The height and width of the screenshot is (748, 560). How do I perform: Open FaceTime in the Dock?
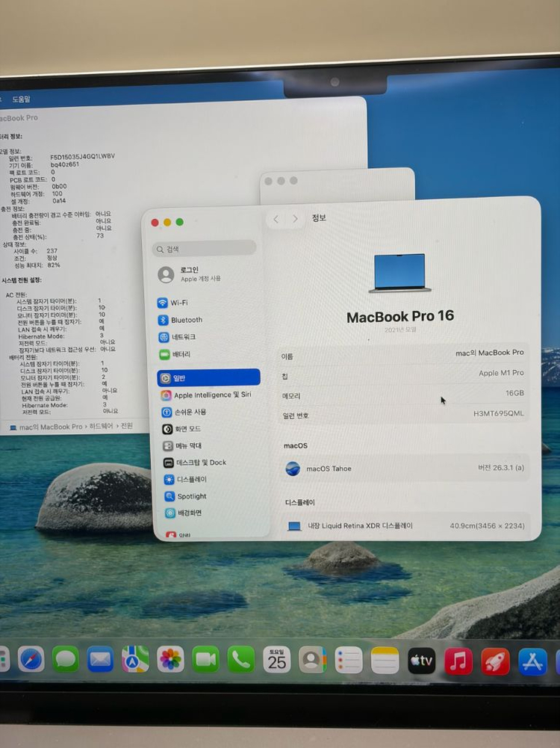206,660
